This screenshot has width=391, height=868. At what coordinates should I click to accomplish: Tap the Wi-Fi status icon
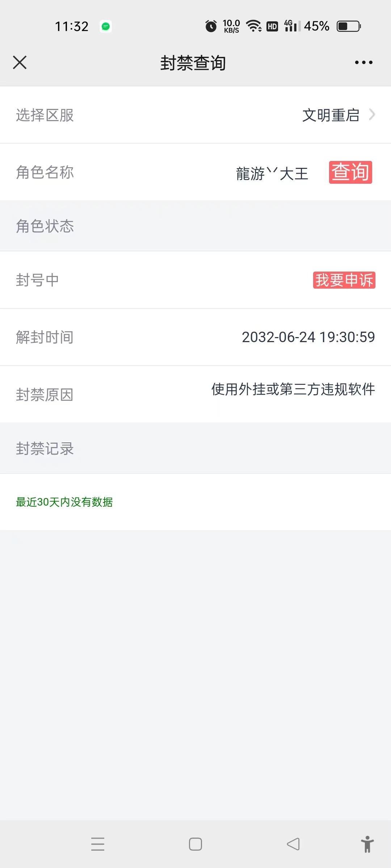tap(254, 26)
